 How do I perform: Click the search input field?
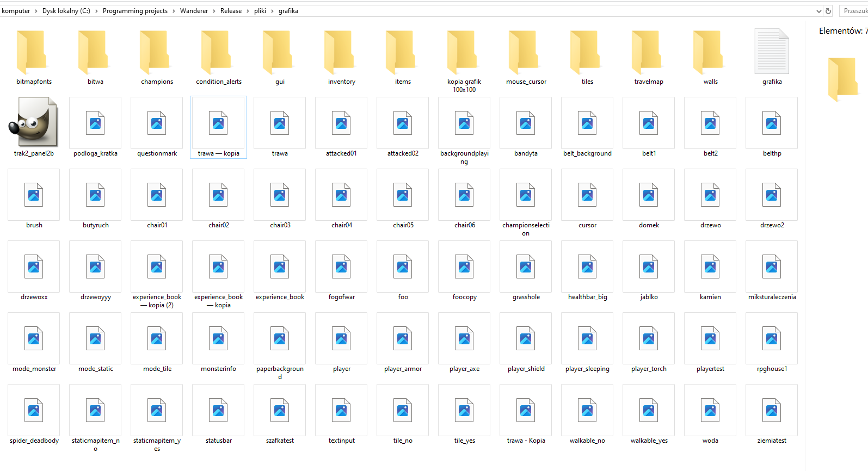(854, 11)
